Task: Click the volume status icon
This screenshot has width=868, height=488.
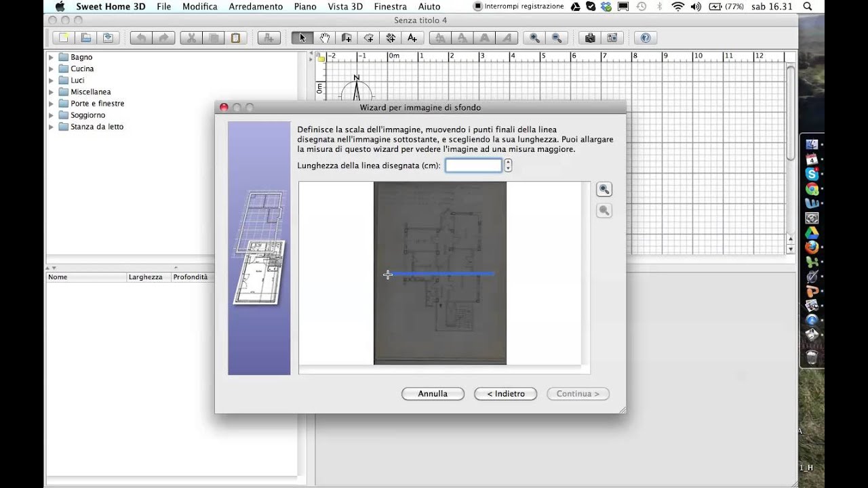Action: pos(696,7)
